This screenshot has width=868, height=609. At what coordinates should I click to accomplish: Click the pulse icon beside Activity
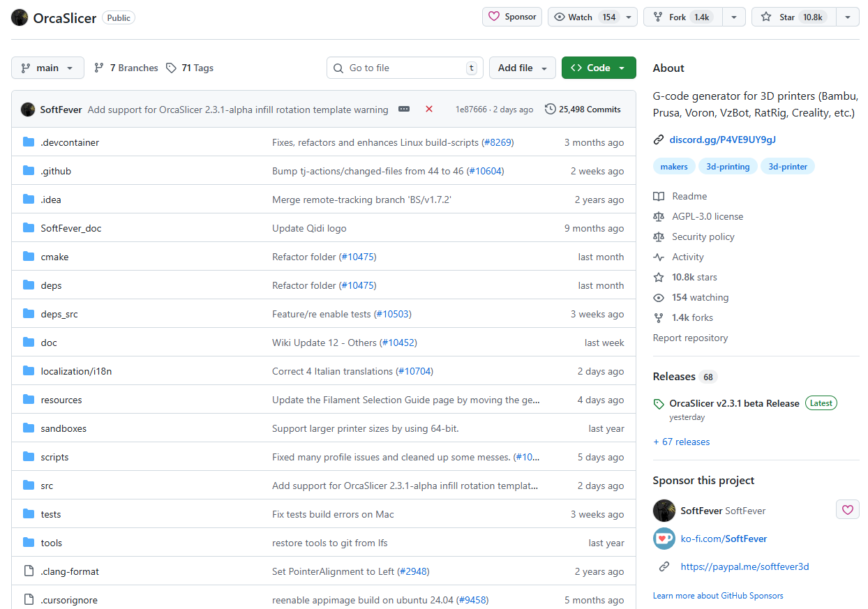(659, 257)
